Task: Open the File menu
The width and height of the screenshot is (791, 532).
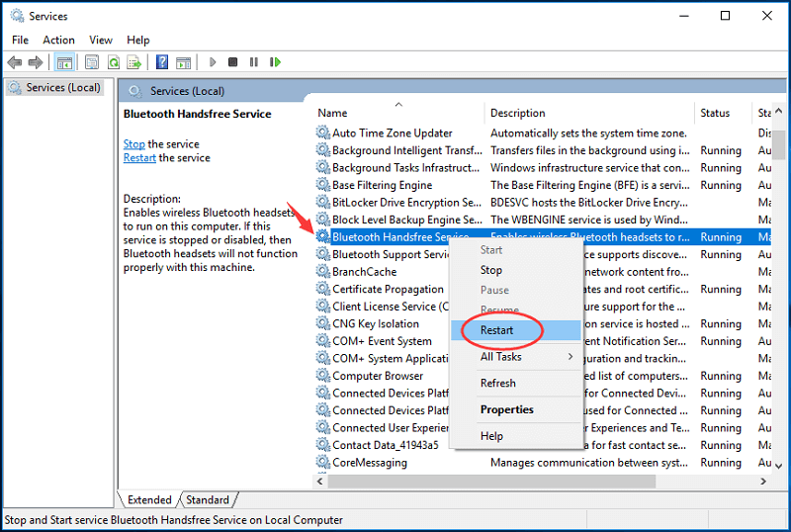Action: (x=20, y=40)
